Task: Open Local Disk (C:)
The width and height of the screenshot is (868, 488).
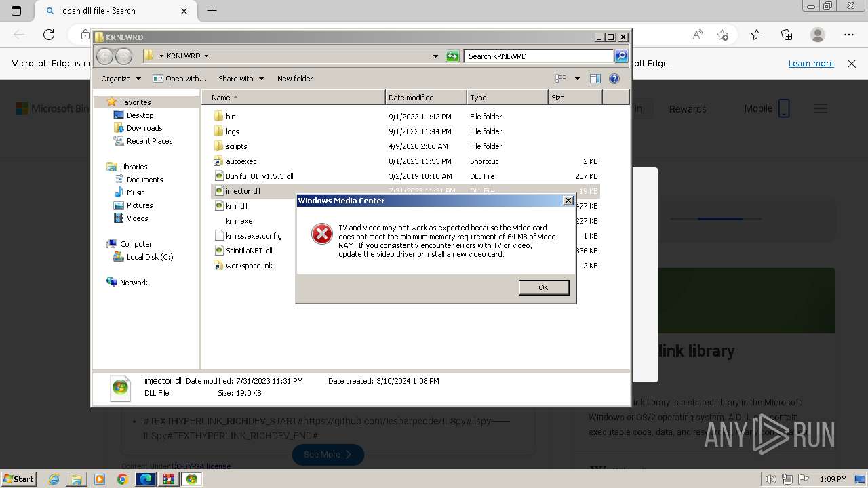Action: pyautogui.click(x=150, y=257)
